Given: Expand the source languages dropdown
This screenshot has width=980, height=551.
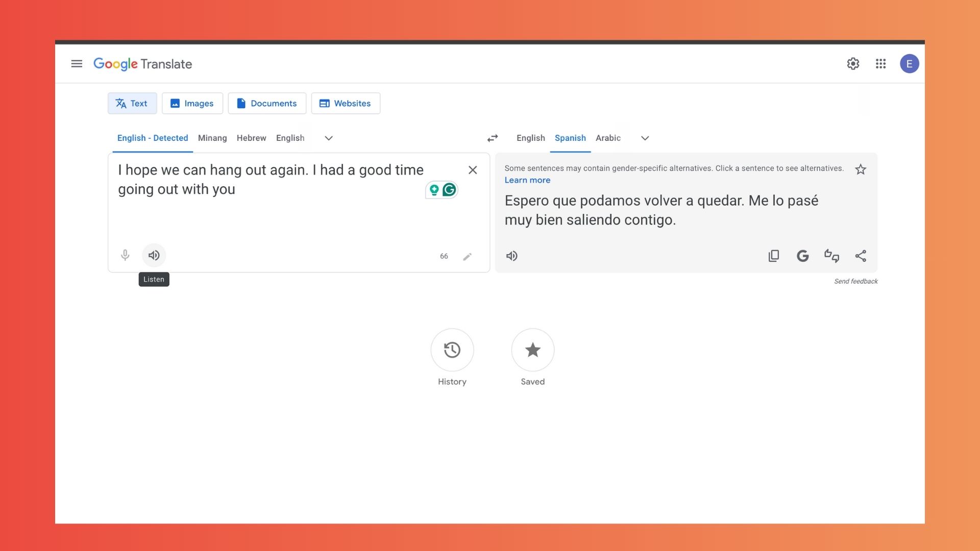Looking at the screenshot, I should 329,138.
